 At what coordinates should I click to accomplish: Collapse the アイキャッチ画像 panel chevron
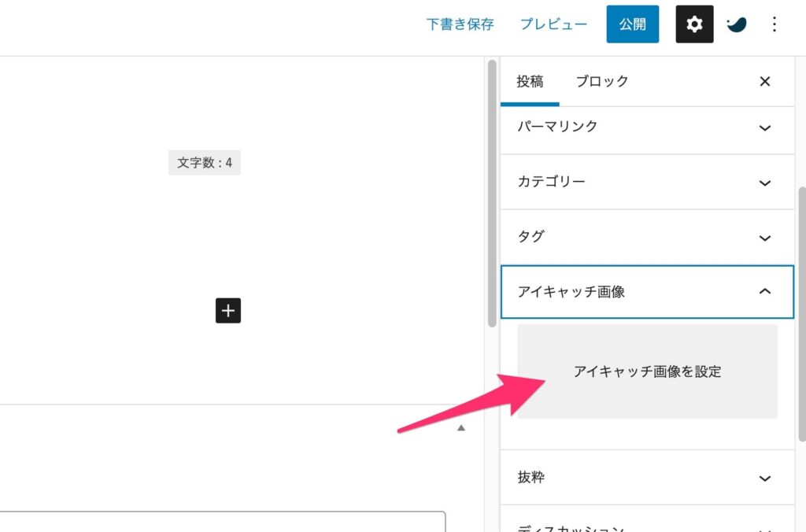click(x=765, y=291)
